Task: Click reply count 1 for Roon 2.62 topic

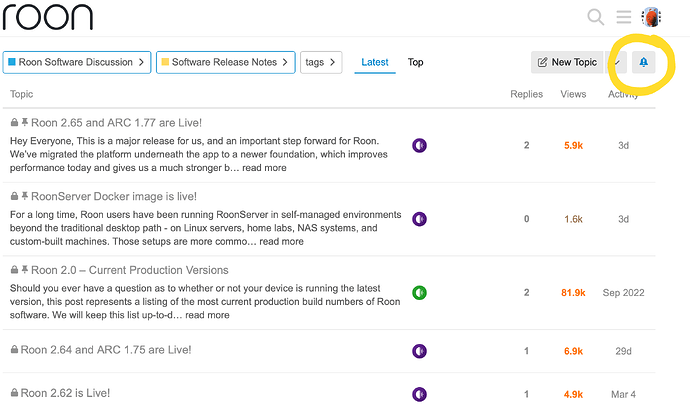Action: 526,394
